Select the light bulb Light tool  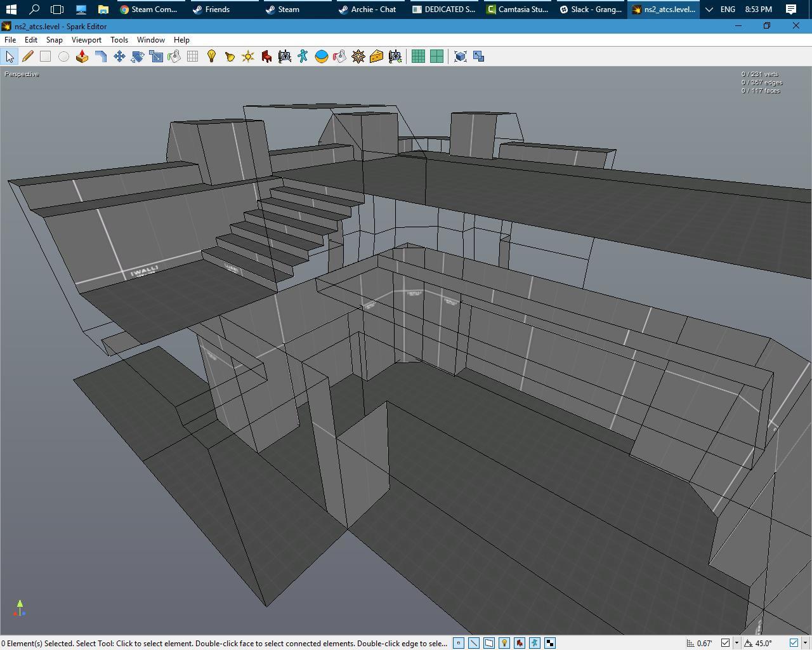coord(211,56)
